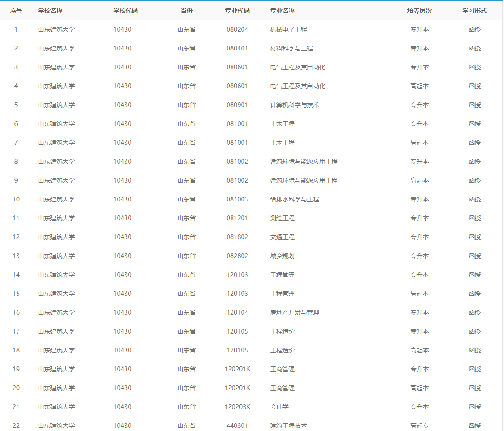Click major code 082802
This screenshot has width=504, height=431.
pos(237,256)
